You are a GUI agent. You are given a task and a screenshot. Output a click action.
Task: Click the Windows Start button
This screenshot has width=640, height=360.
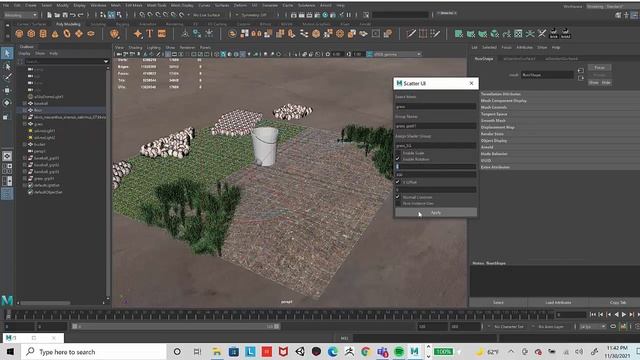coord(10,351)
